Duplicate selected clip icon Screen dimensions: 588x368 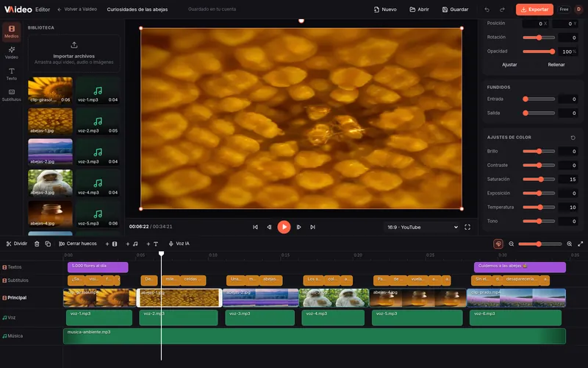[48, 244]
